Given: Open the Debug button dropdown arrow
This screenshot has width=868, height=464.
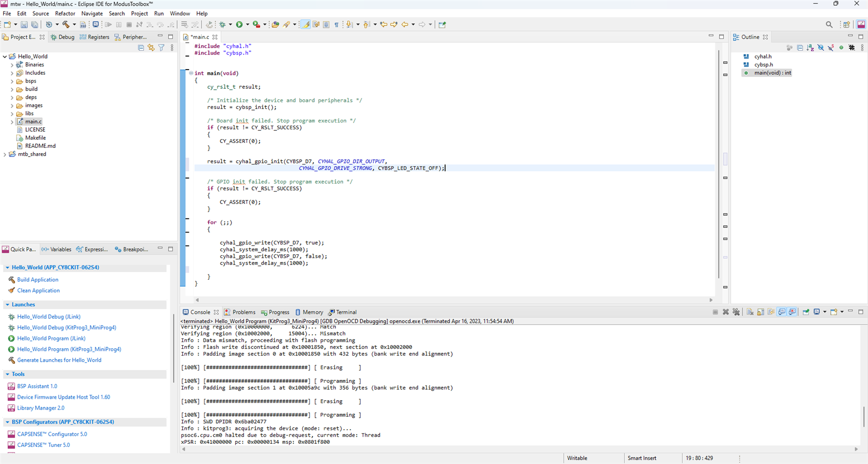Looking at the screenshot, I should pos(230,24).
